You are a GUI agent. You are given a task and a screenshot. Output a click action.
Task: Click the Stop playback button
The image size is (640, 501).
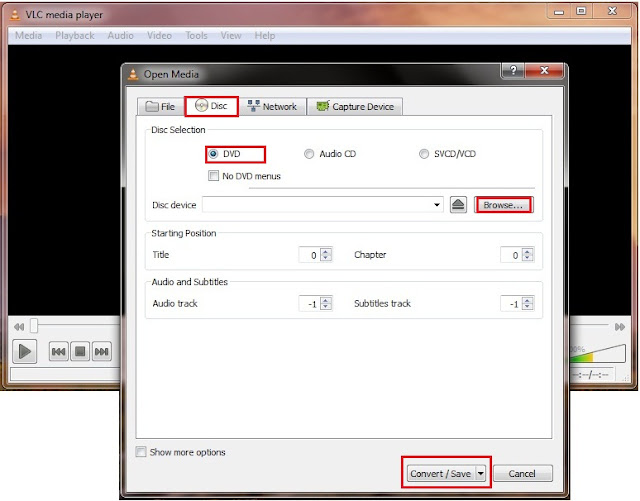pyautogui.click(x=80, y=352)
